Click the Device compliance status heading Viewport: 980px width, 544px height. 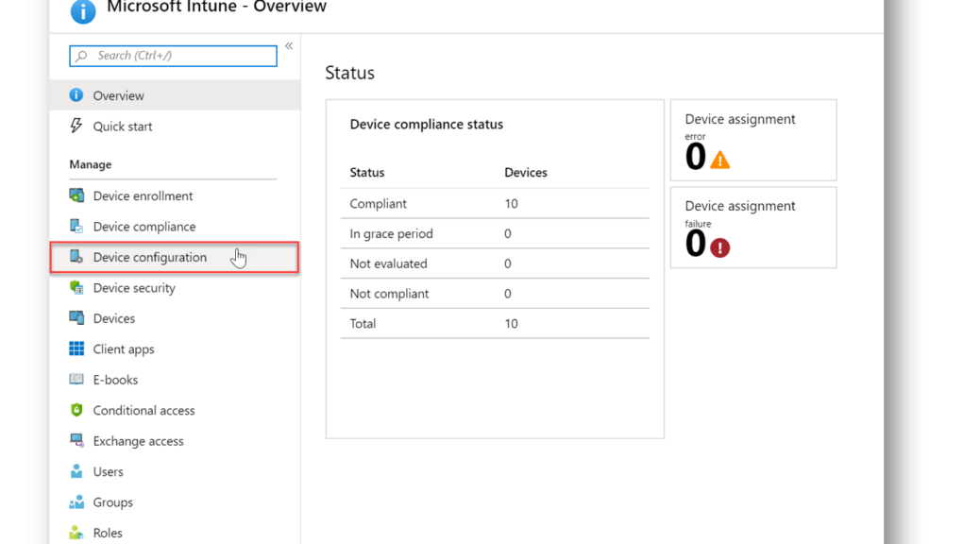tap(426, 124)
